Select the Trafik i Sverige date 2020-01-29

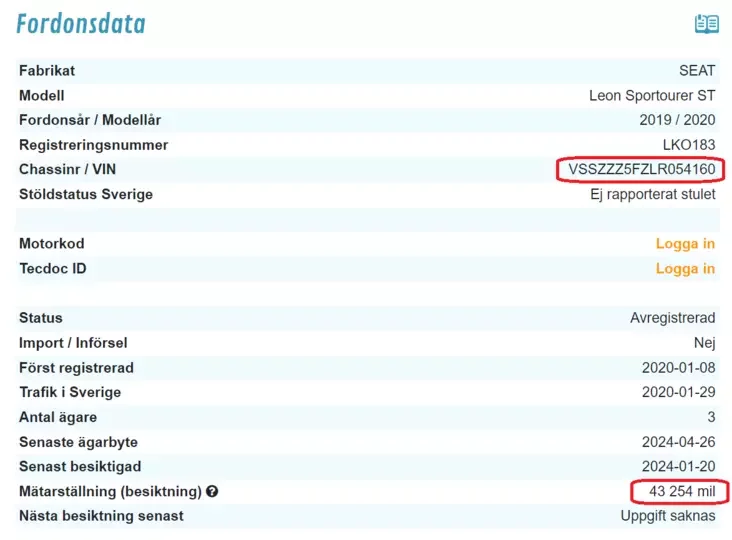click(x=678, y=393)
